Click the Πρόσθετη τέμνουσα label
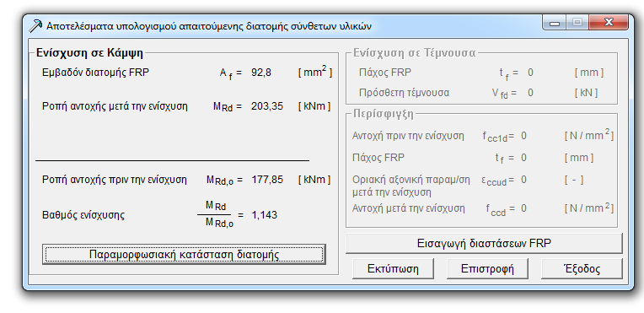 404,93
